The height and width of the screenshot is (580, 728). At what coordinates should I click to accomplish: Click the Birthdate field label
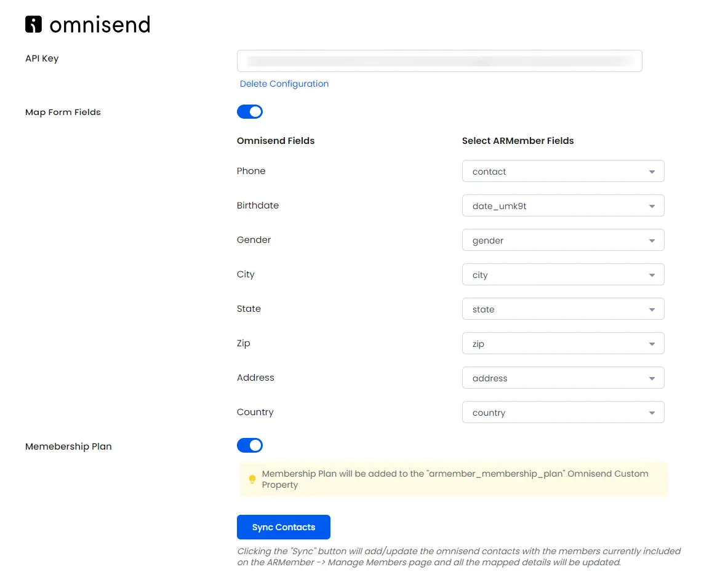[258, 205]
